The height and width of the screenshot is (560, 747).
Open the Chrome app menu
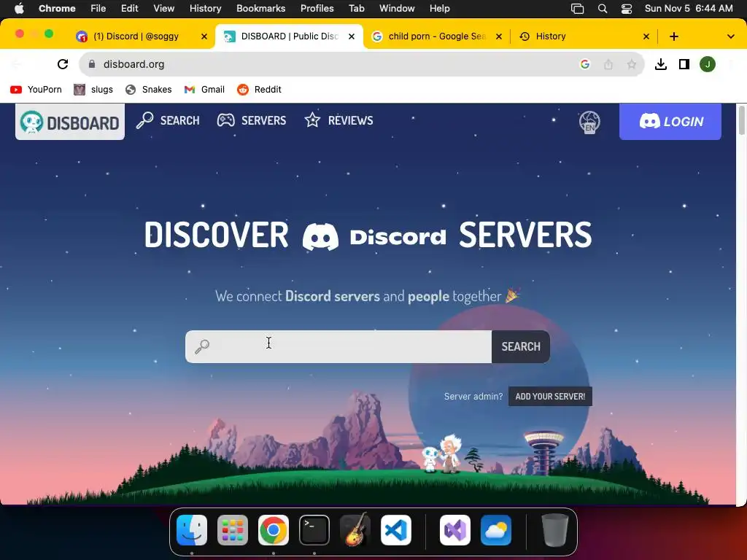point(57,9)
